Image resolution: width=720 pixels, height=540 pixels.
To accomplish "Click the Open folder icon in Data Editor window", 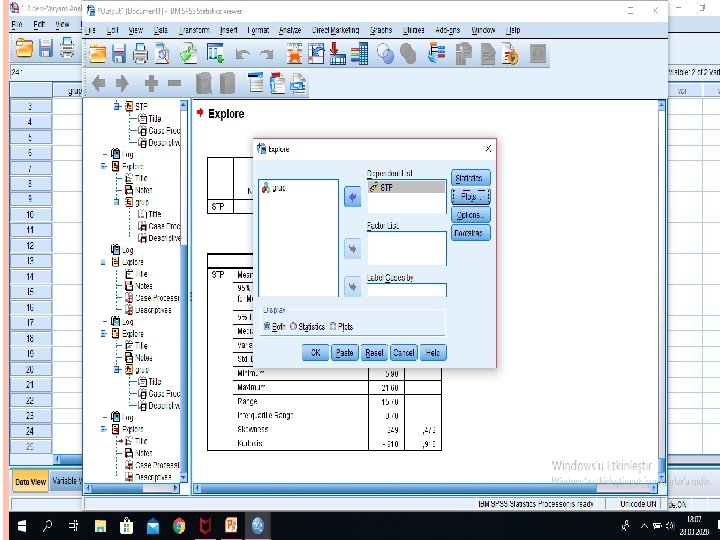I will (x=24, y=47).
